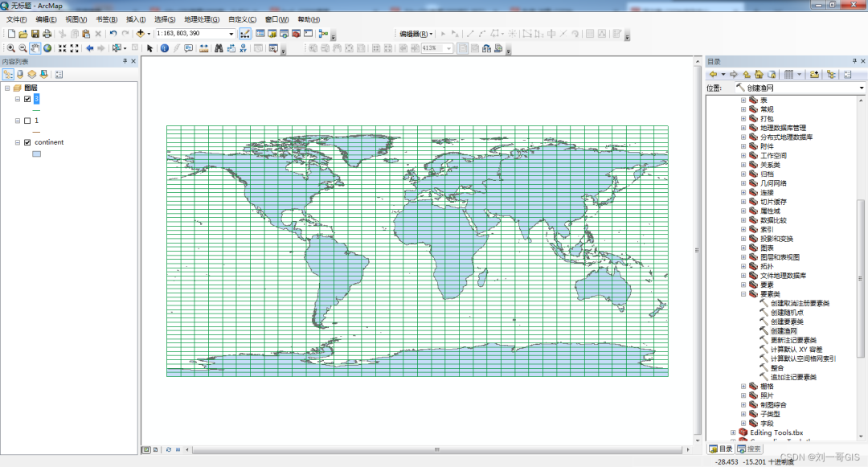This screenshot has width=868, height=467.
Task: Switch to the 目录 bottom tab
Action: pyautogui.click(x=721, y=449)
